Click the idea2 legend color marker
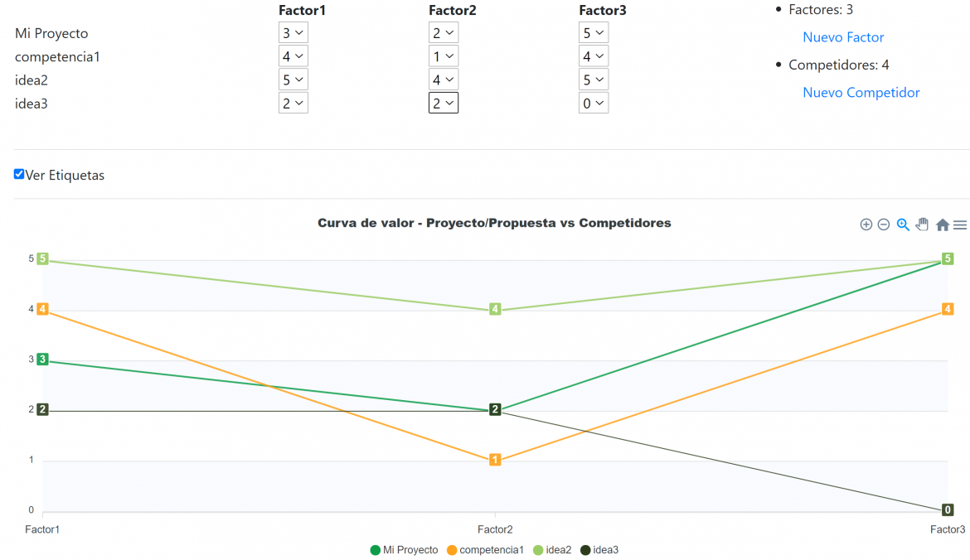Screen dimensions: 970x560 pos(538,550)
